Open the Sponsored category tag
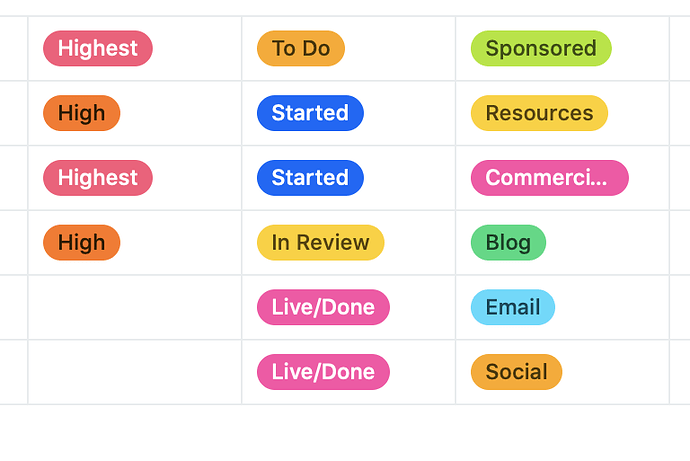The width and height of the screenshot is (690, 461). (x=541, y=48)
